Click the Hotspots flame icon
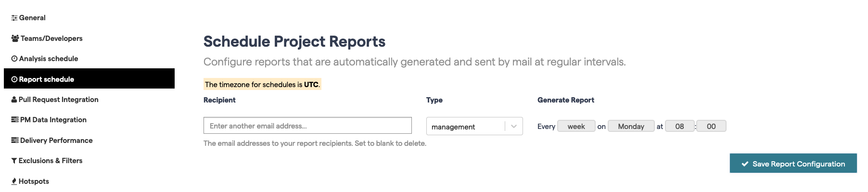 click(x=14, y=181)
